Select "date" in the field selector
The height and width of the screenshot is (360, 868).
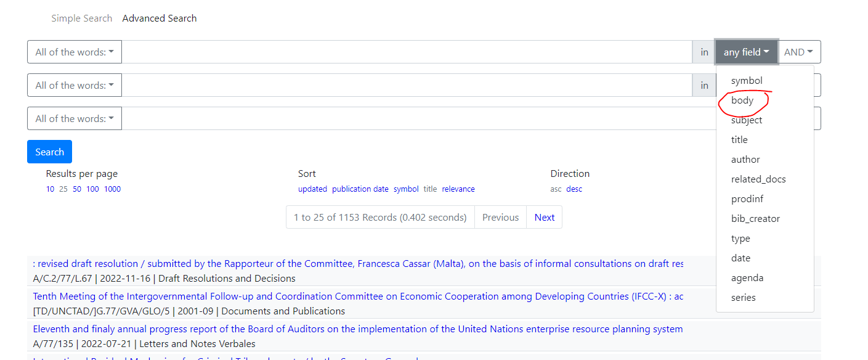tap(740, 258)
